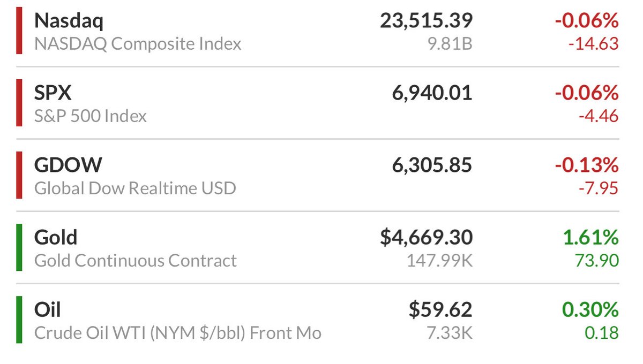Click Oil's 0.30% gain value
The width and height of the screenshot is (643, 364).
coord(590,310)
